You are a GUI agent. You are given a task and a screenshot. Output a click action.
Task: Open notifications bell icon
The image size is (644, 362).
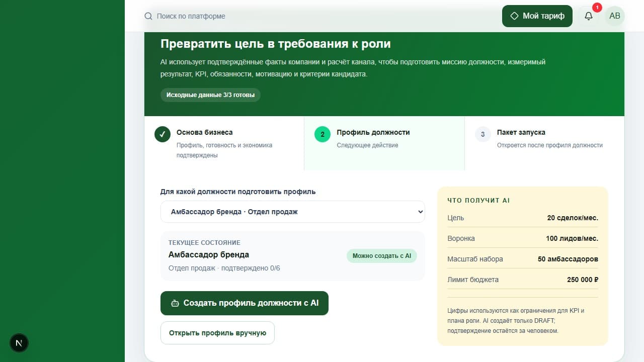pyautogui.click(x=589, y=16)
